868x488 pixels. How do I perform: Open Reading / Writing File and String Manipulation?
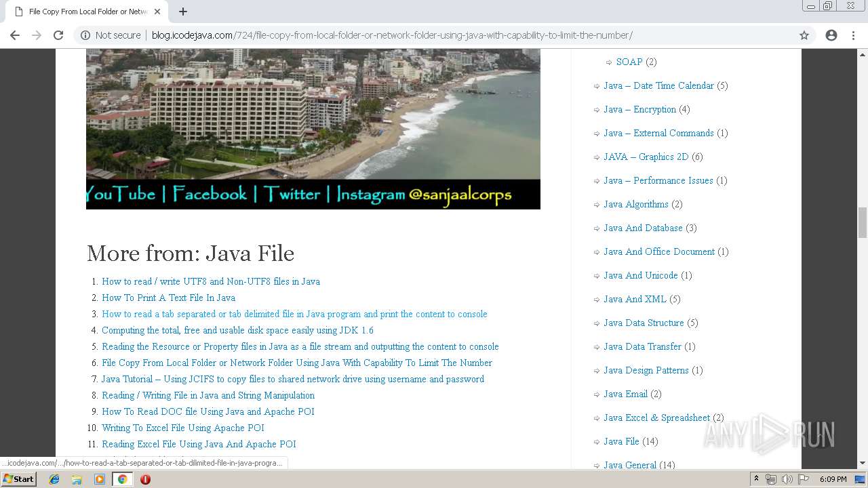[208, 395]
